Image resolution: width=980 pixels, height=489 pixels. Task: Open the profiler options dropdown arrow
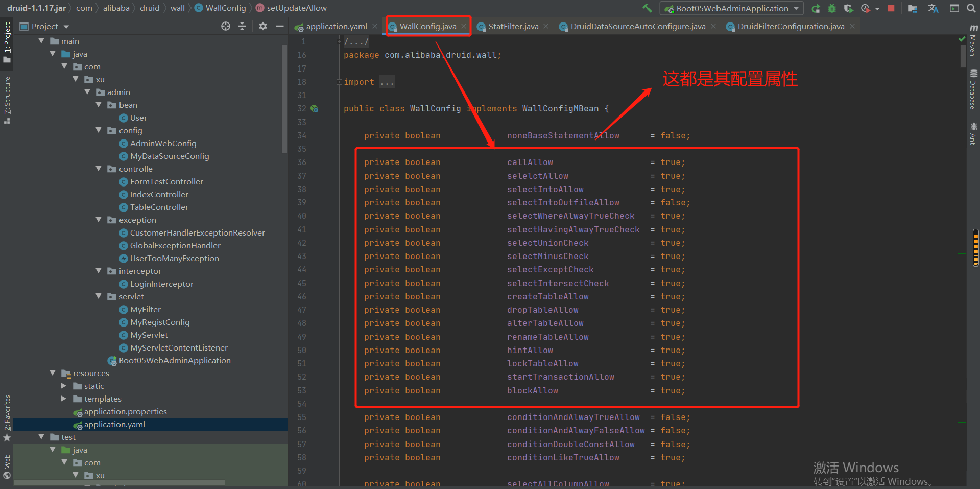[877, 9]
